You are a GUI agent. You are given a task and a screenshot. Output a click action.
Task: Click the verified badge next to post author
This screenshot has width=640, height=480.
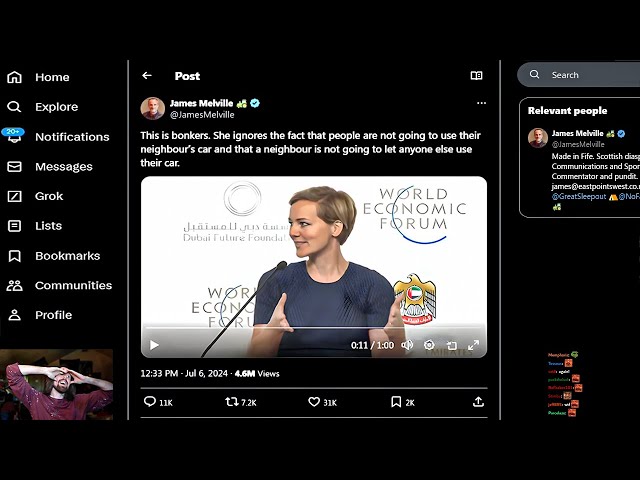255,103
